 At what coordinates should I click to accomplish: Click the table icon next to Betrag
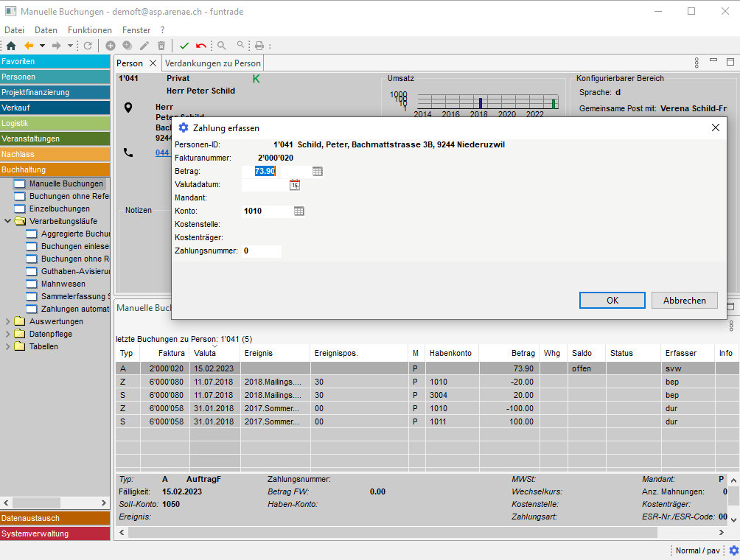[318, 171]
